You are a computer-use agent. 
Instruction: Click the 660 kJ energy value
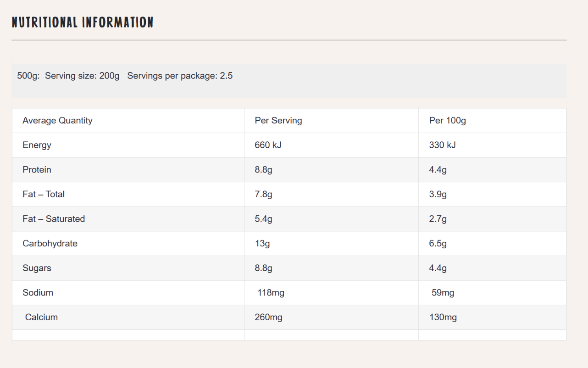click(x=268, y=145)
